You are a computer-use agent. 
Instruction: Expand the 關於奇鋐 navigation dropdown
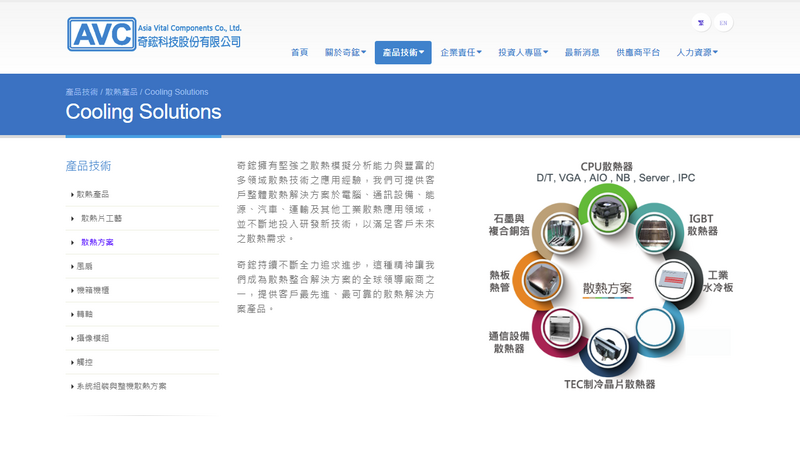(x=346, y=53)
